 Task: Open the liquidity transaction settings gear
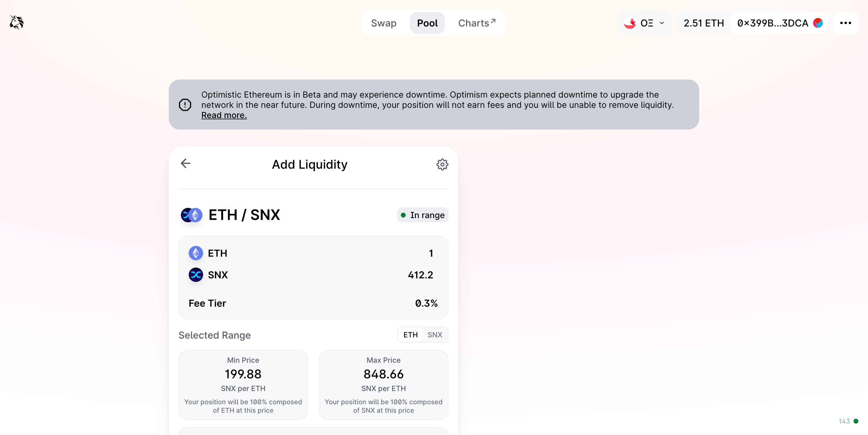[442, 164]
